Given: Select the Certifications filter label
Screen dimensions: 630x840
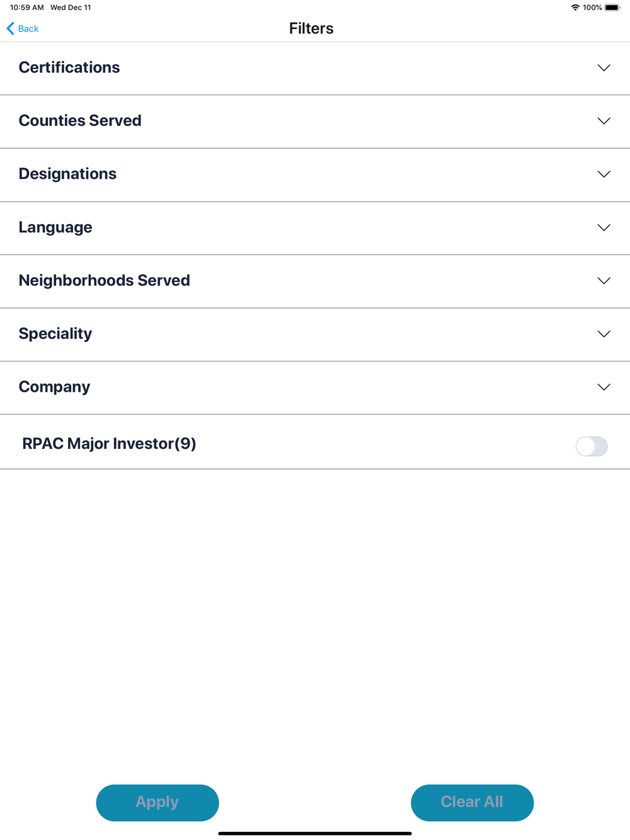Looking at the screenshot, I should coord(69,67).
